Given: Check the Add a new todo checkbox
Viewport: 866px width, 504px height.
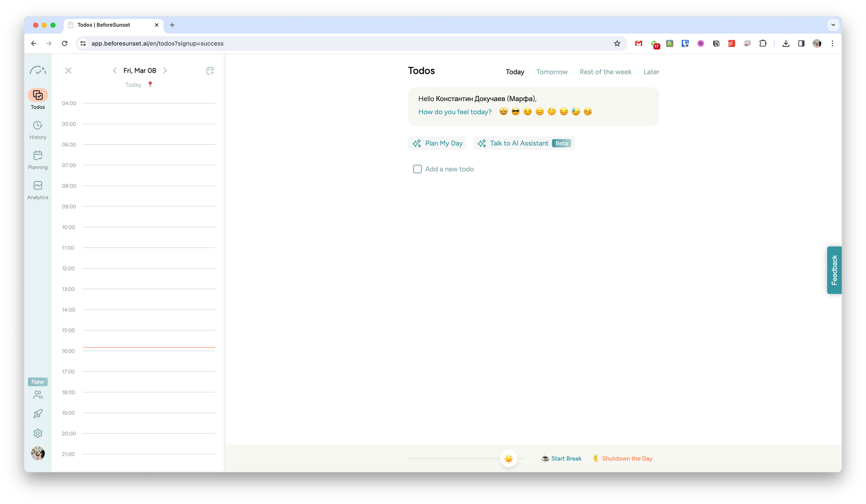Looking at the screenshot, I should point(417,169).
